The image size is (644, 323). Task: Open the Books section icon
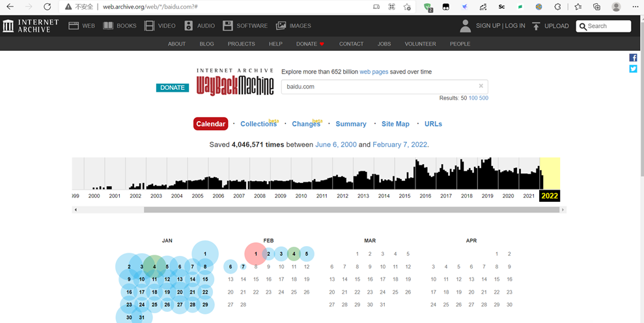(x=108, y=26)
